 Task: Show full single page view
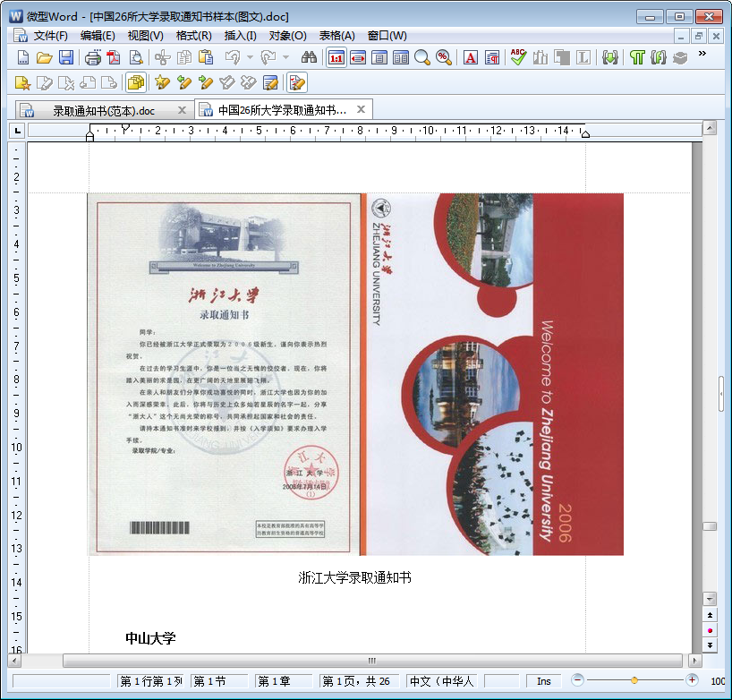[379, 57]
